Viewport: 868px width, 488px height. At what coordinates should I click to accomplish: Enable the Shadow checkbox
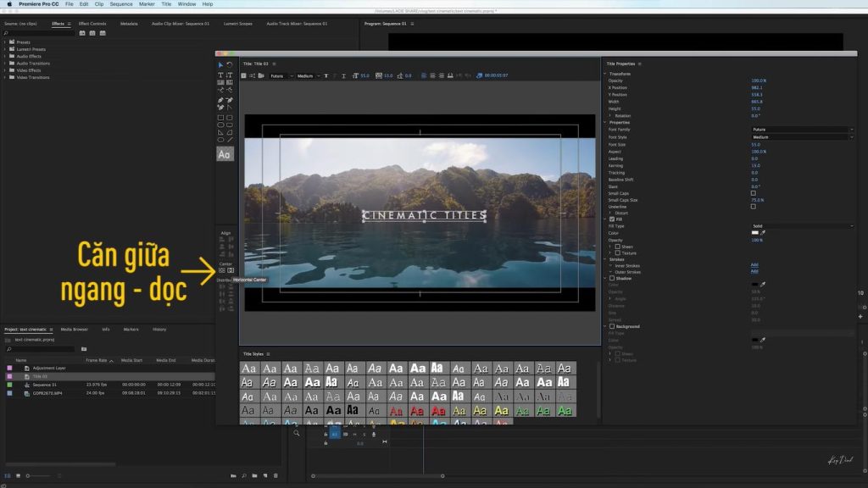tap(612, 278)
